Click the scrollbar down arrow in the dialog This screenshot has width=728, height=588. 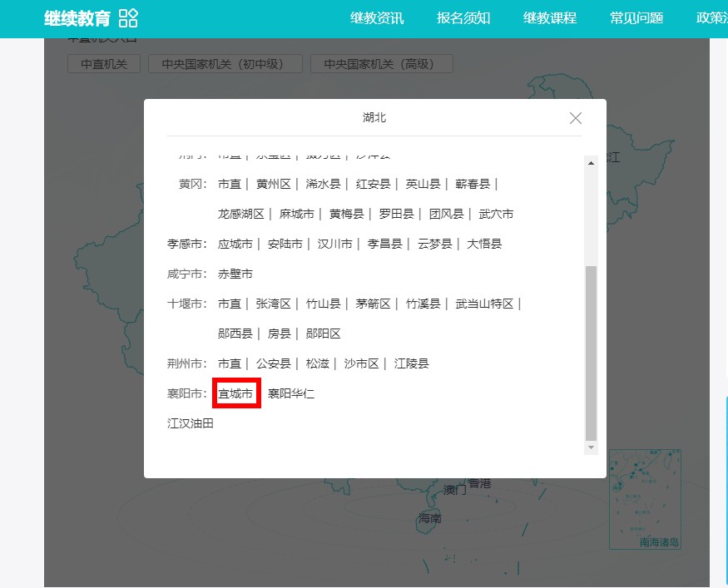[x=592, y=447]
